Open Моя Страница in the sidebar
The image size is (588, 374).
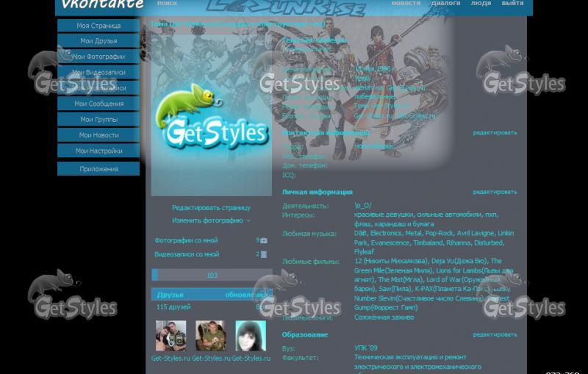click(x=98, y=26)
